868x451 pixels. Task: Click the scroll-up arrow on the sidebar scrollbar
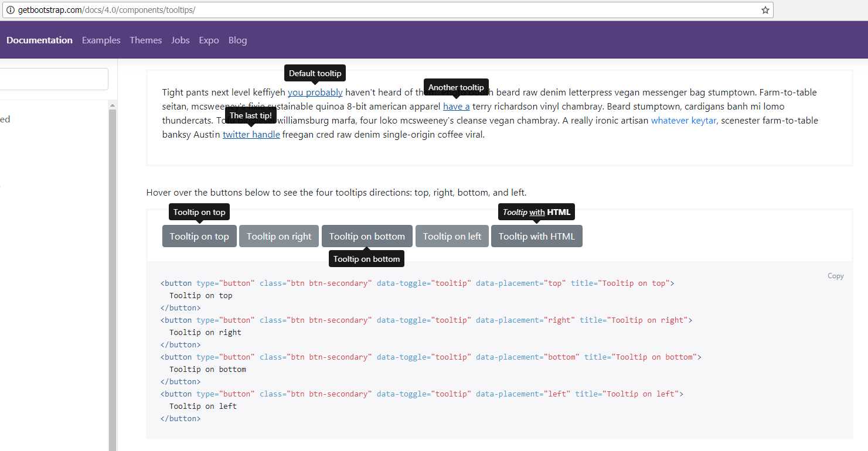click(x=113, y=104)
